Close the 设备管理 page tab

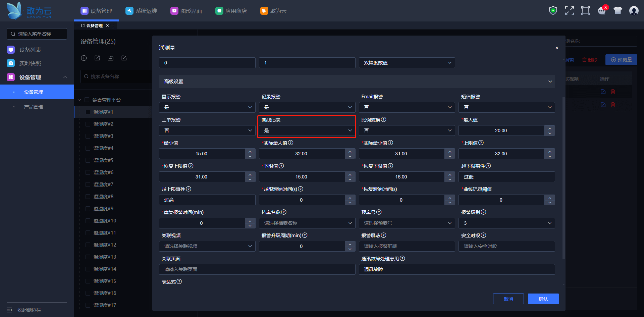coord(107,25)
